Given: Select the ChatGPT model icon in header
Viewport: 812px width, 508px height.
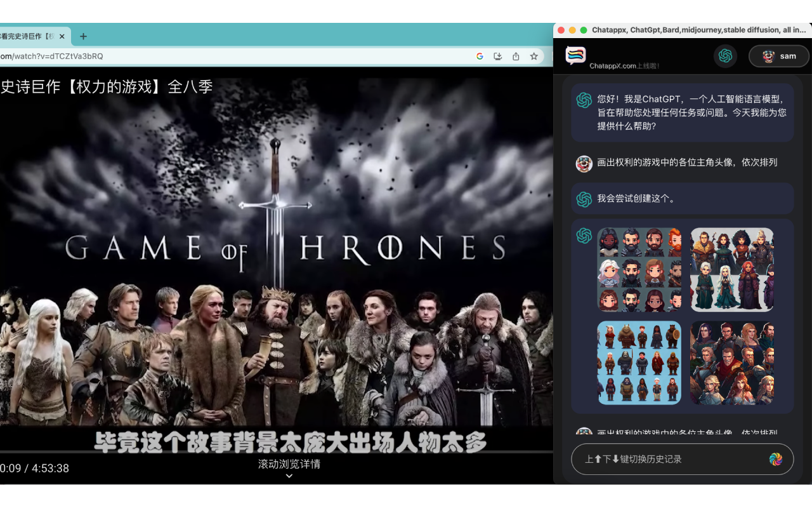Looking at the screenshot, I should tap(726, 56).
